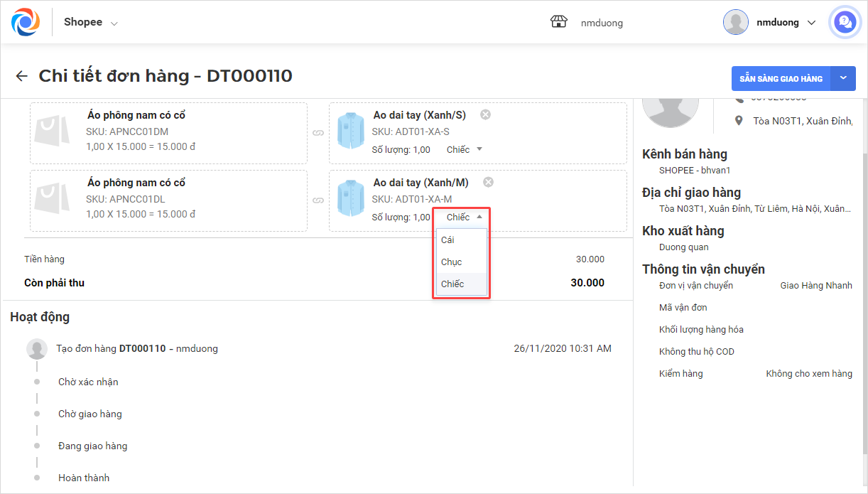Click order code DT000110 in activity log
Screen dimensions: 868x494
(x=142, y=348)
